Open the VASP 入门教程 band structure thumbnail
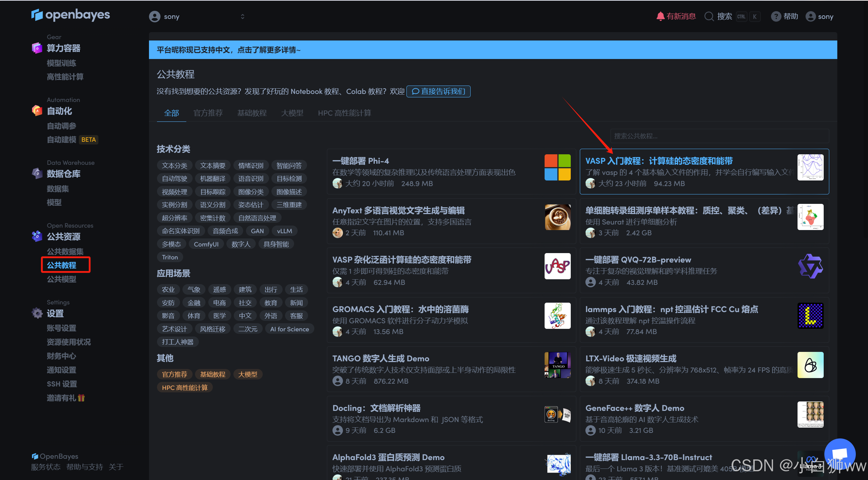Viewport: 868px width, 480px height. (810, 168)
